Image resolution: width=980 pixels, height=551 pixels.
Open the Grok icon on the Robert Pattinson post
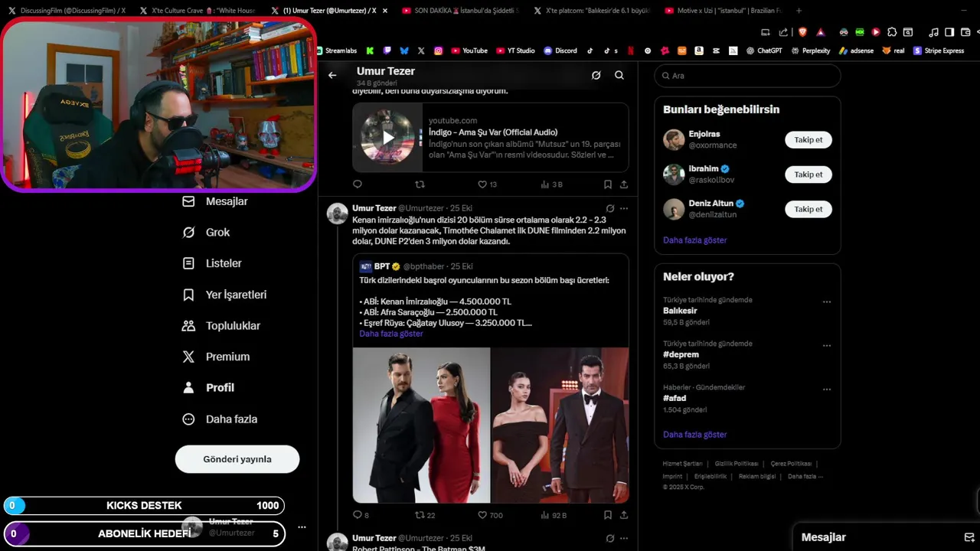(x=610, y=538)
